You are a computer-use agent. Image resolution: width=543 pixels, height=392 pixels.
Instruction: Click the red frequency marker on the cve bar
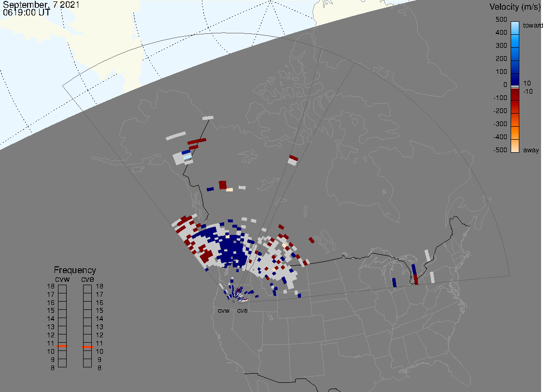87,347
